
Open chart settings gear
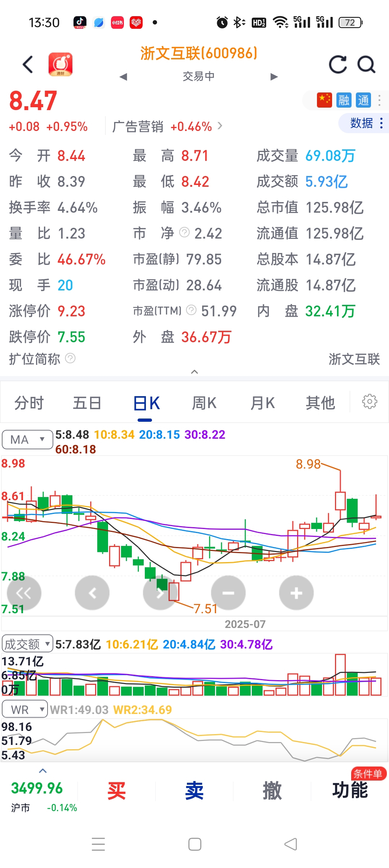[x=370, y=402]
